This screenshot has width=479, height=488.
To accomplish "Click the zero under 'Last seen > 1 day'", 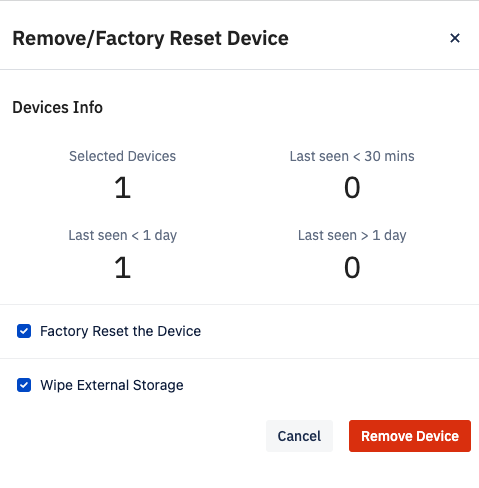I will click(x=352, y=267).
